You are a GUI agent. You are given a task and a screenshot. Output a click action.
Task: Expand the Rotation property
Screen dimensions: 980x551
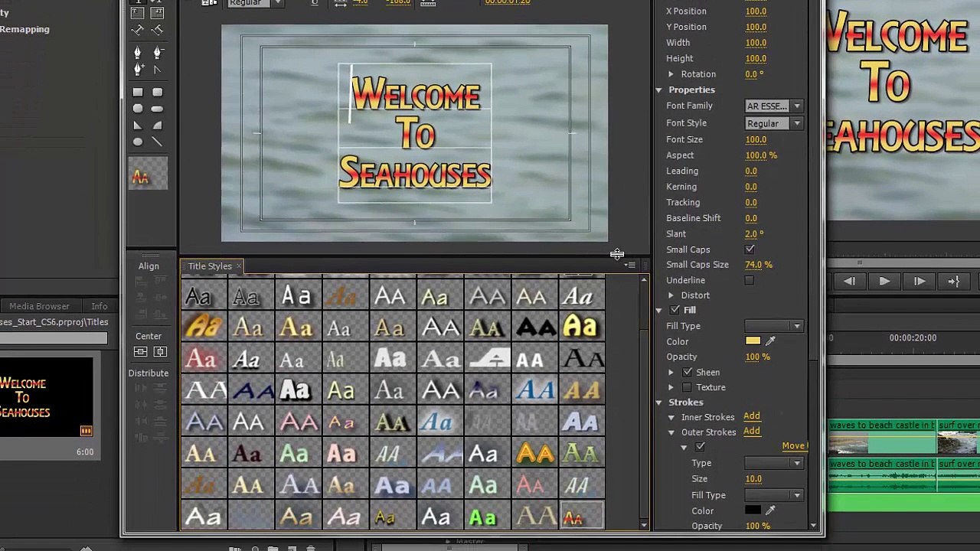pyautogui.click(x=671, y=74)
